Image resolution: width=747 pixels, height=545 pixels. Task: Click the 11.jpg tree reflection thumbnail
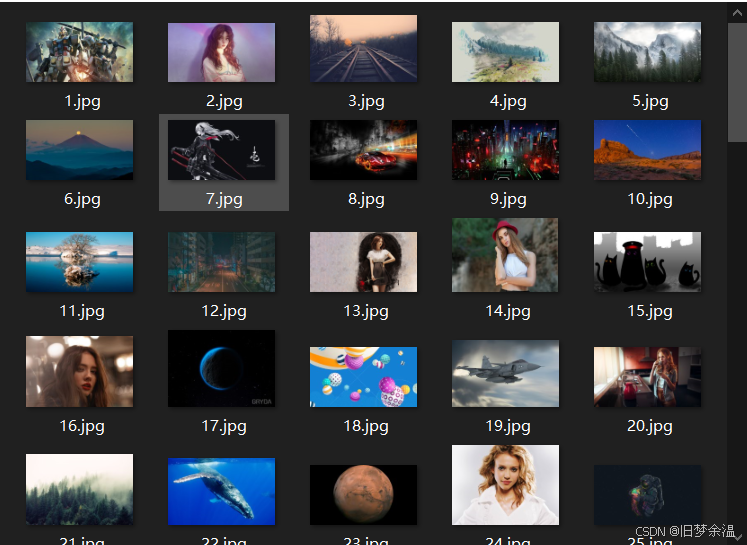[x=79, y=262]
